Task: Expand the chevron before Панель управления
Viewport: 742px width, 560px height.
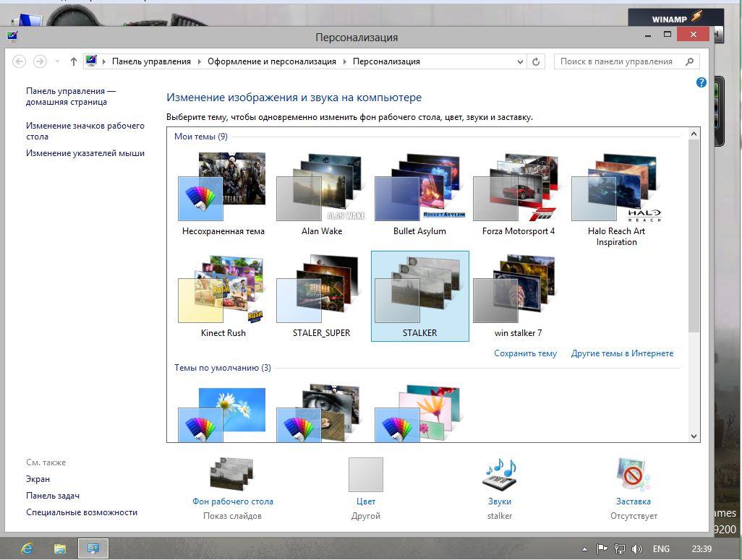Action: [x=103, y=61]
